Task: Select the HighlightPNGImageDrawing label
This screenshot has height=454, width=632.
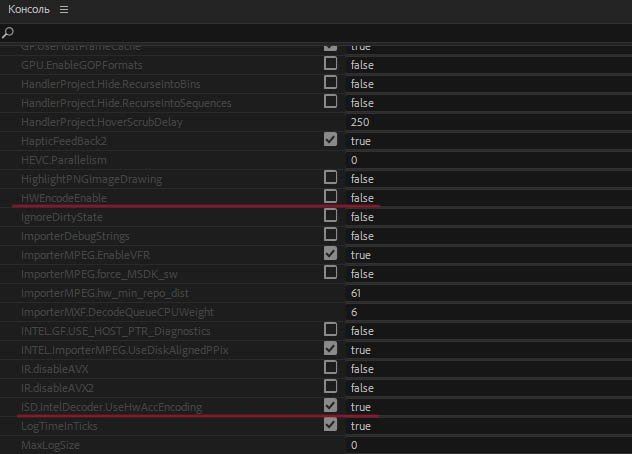Action: point(92,179)
